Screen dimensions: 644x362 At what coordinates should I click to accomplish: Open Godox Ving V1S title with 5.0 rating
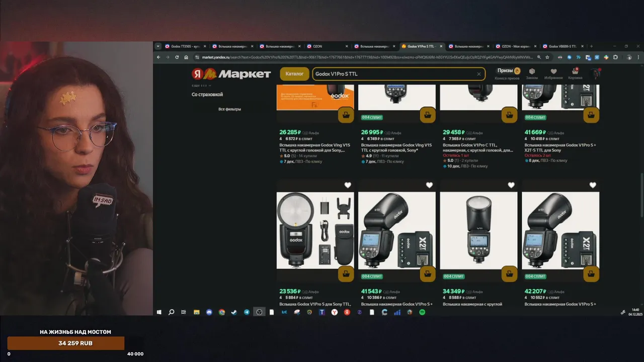pyautogui.click(x=314, y=147)
